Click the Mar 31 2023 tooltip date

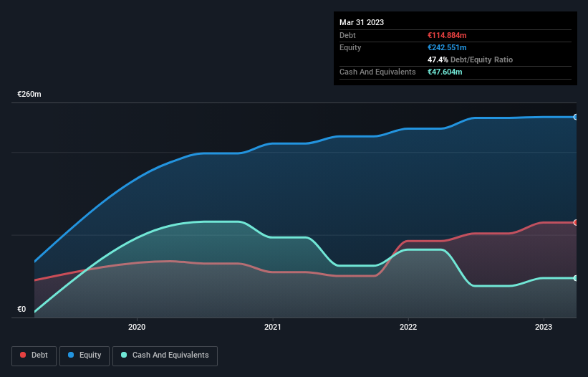coord(362,22)
